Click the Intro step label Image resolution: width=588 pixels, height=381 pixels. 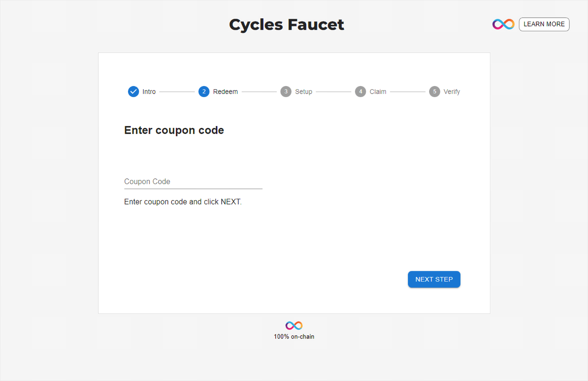[149, 91]
